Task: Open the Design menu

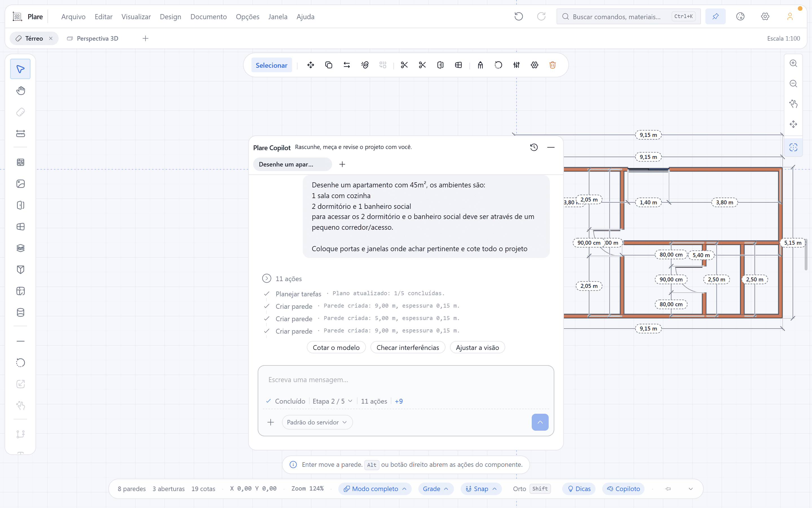Action: [171, 16]
